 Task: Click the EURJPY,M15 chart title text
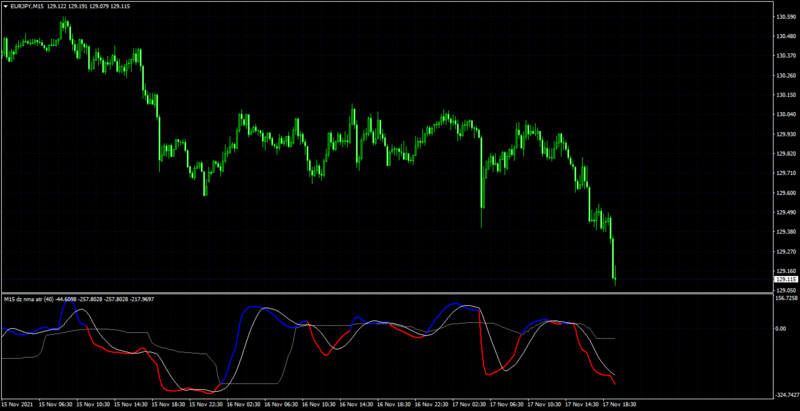tap(27, 8)
